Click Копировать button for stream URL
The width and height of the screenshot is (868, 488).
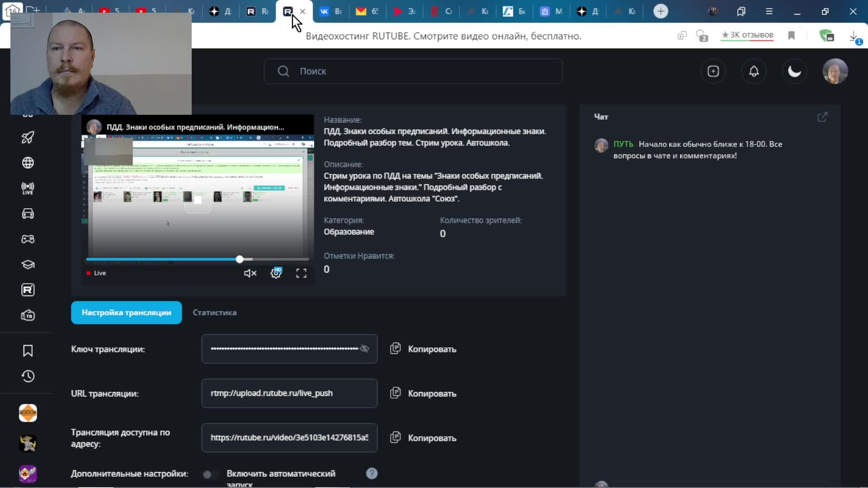tap(423, 393)
